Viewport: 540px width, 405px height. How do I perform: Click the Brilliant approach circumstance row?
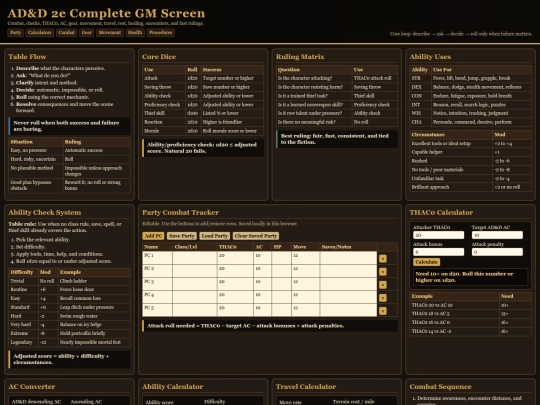[x=470, y=187]
